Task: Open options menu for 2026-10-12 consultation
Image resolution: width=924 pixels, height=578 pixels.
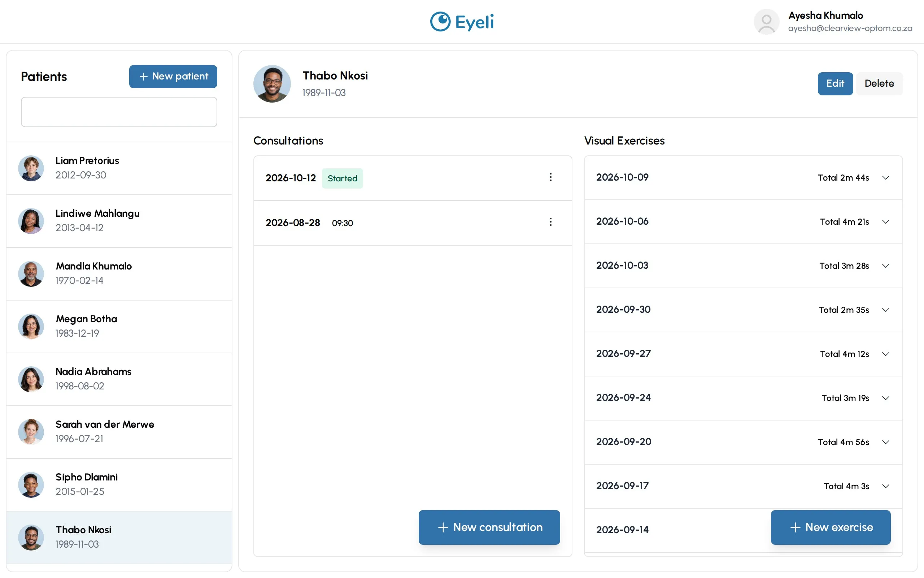Action: (x=550, y=177)
